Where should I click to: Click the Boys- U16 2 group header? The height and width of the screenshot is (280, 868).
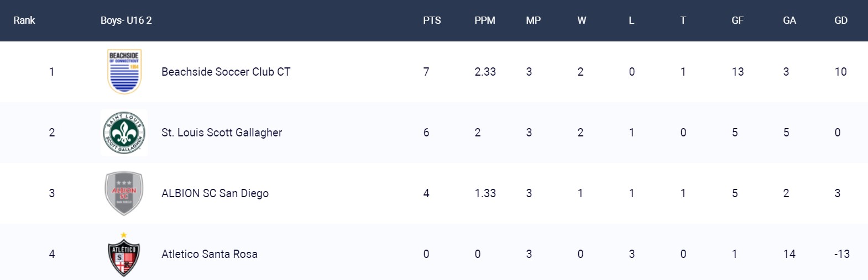[x=126, y=20]
